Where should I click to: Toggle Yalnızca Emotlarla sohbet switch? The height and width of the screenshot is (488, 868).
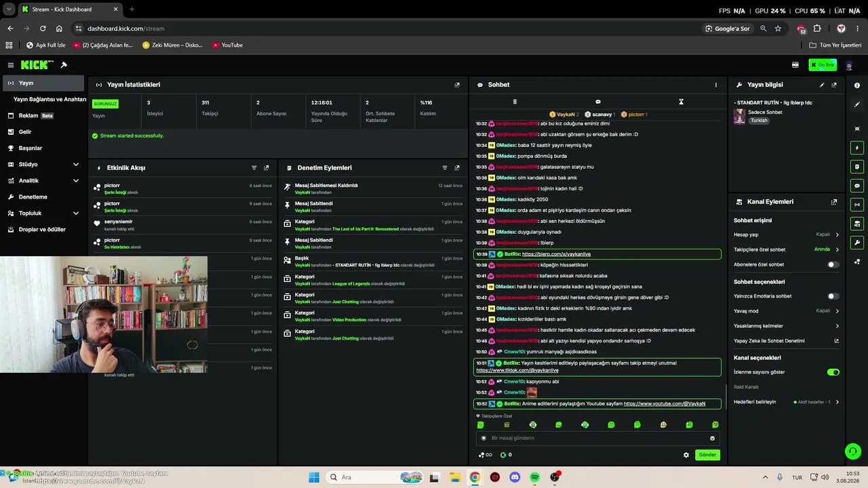point(833,296)
